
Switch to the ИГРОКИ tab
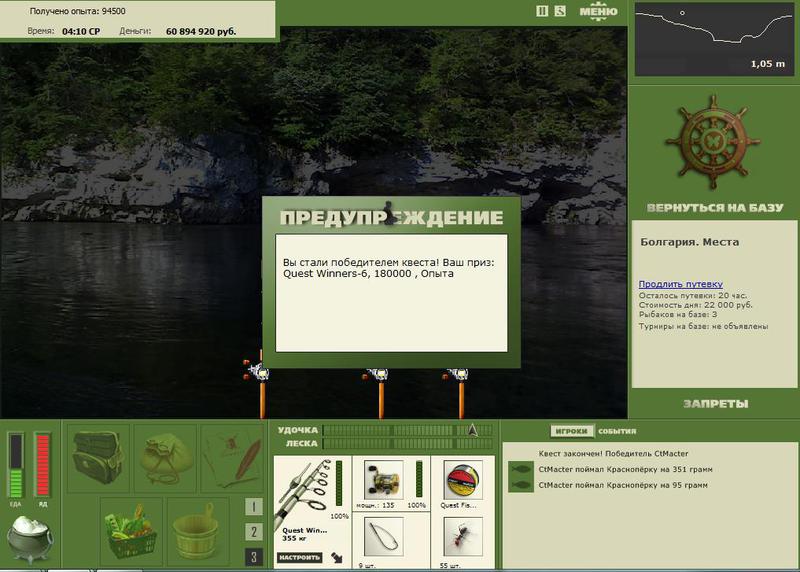(x=571, y=431)
